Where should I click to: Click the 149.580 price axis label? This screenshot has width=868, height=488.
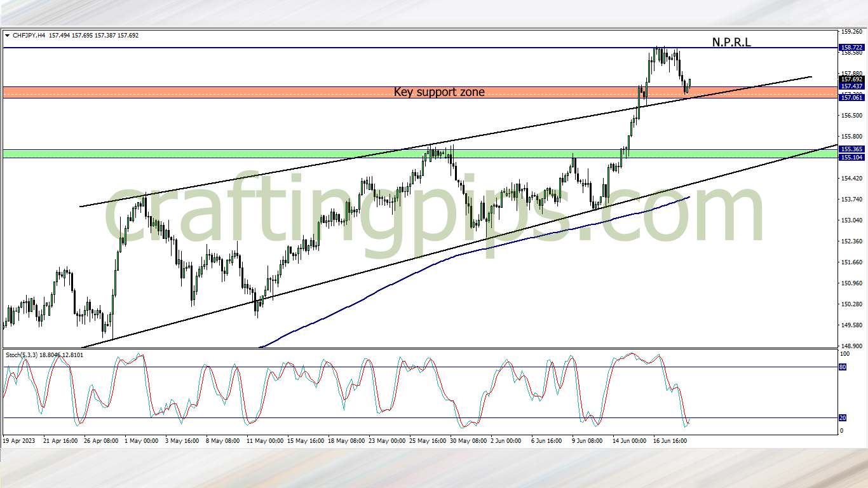click(x=852, y=325)
